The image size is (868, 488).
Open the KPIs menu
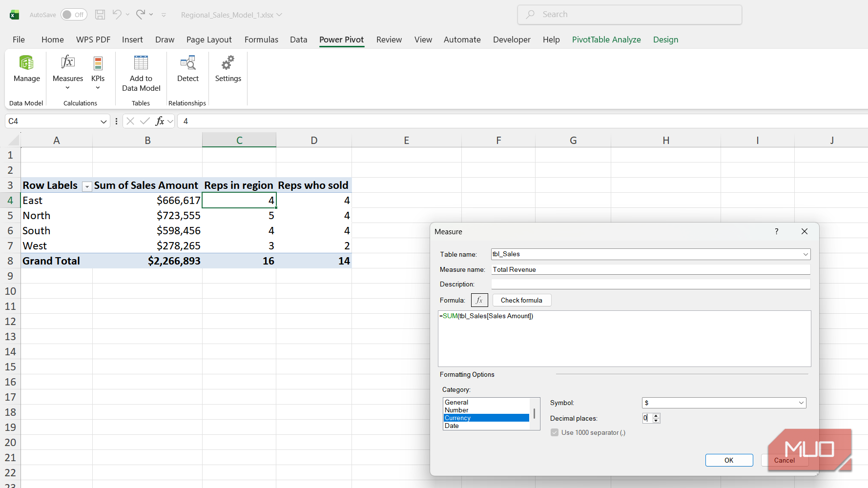coord(98,72)
